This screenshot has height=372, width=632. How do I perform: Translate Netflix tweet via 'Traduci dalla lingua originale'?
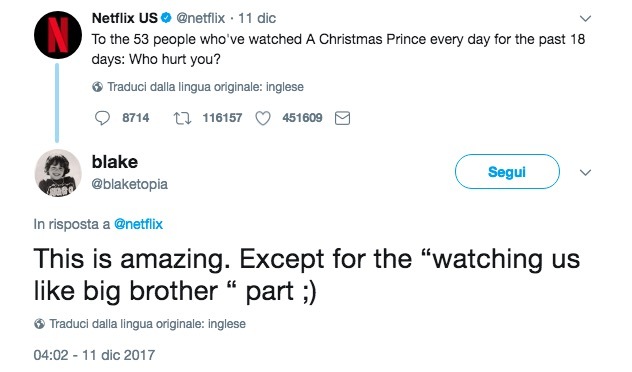pyautogui.click(x=205, y=87)
